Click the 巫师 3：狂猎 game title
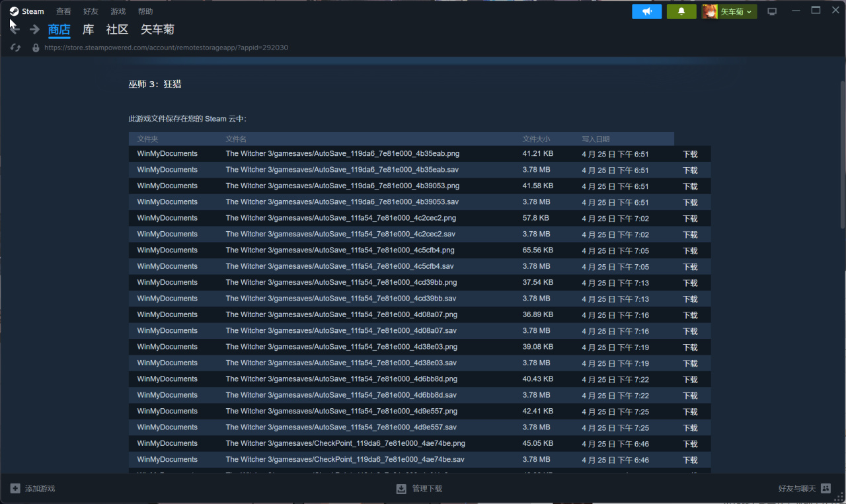Screen dimensions: 846x504 [x=155, y=84]
